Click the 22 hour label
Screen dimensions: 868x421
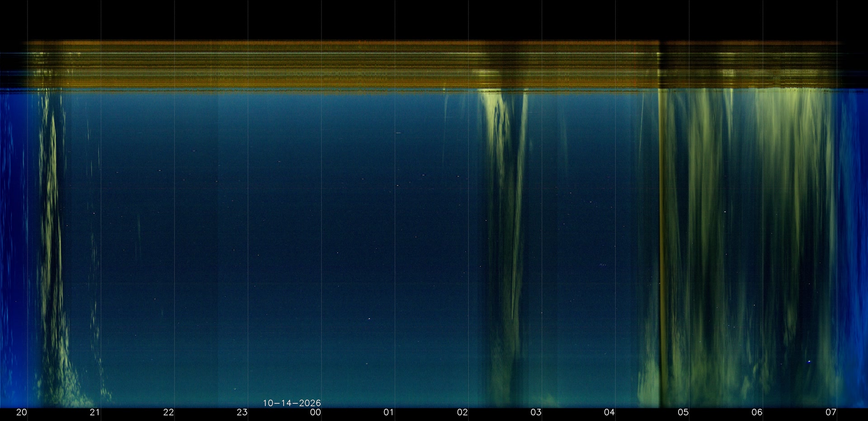pyautogui.click(x=169, y=412)
